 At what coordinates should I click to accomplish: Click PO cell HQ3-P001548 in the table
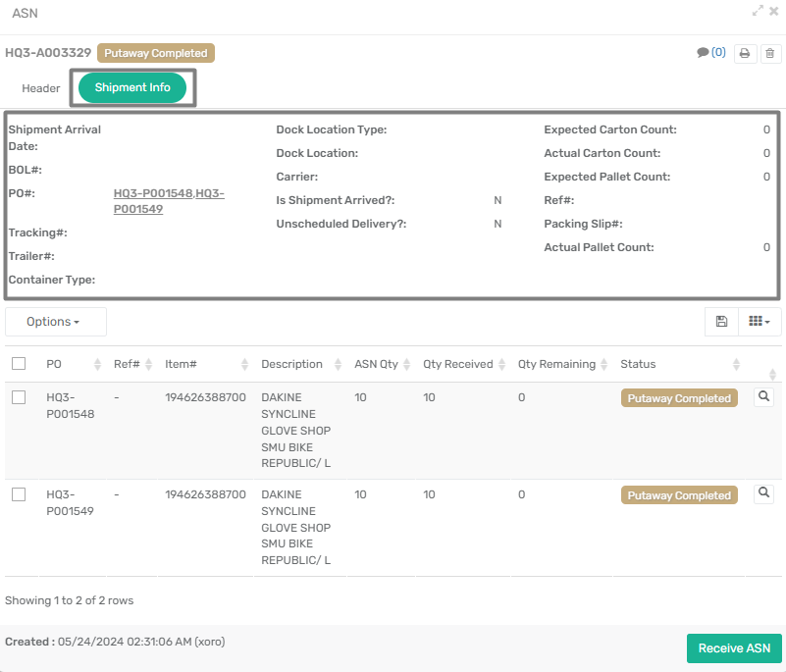71,405
